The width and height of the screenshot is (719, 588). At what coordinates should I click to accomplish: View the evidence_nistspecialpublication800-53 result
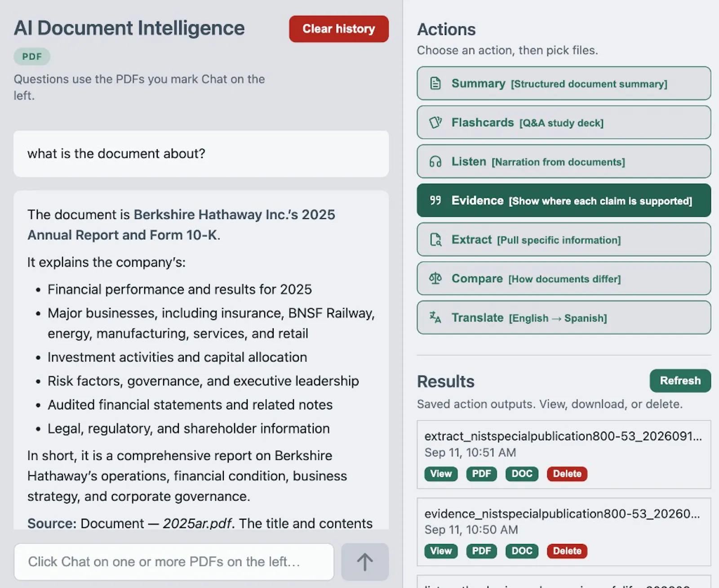[441, 551]
